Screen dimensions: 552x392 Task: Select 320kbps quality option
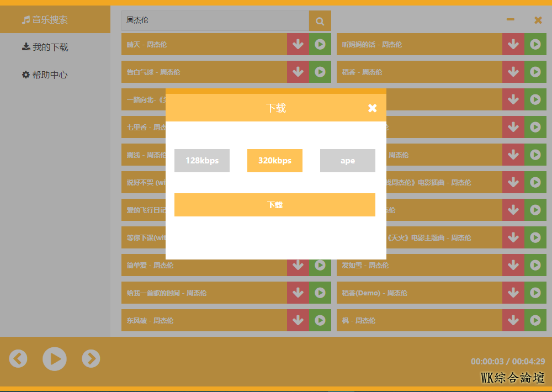pos(275,161)
